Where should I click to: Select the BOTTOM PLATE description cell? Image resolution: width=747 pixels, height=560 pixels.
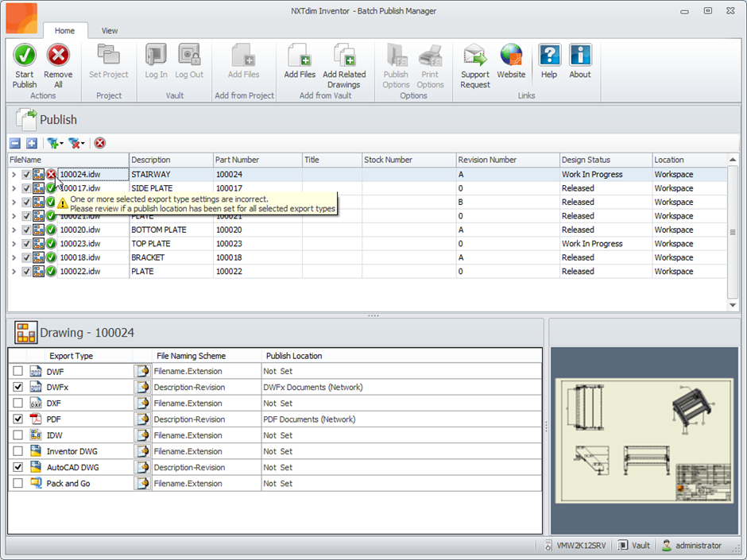(171, 230)
